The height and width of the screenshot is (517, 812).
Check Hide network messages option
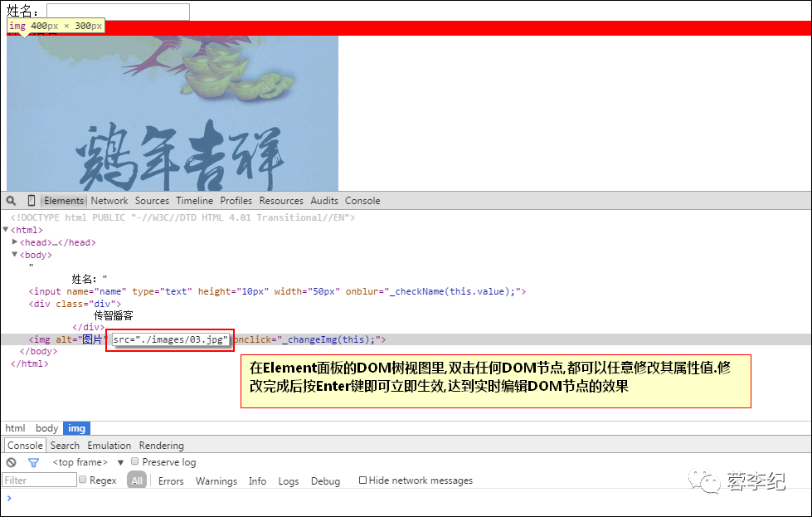pyautogui.click(x=362, y=480)
